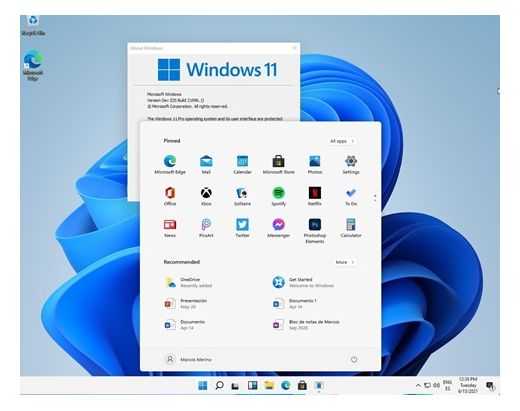Launch the Mail app

[206, 164]
